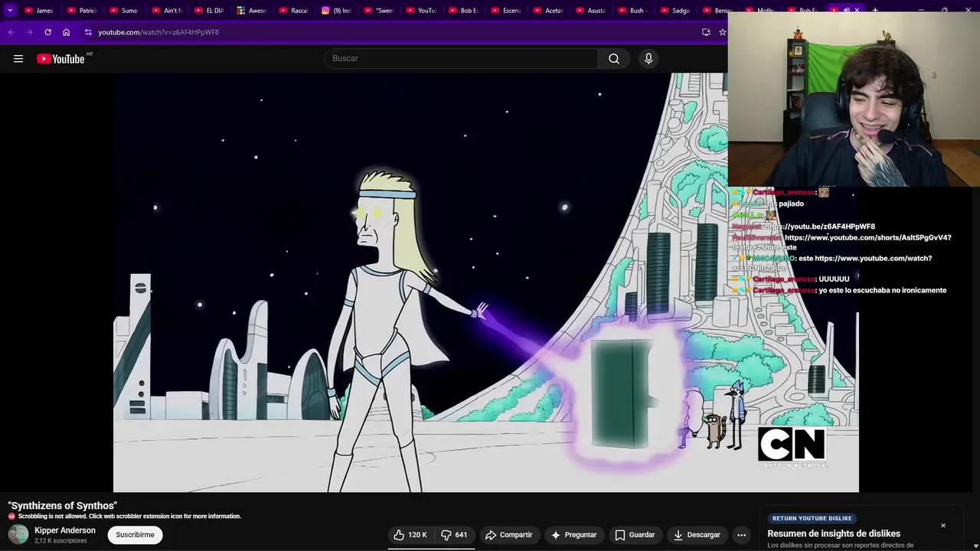
Task: Switch to the Rascal tab
Action: [x=294, y=10]
